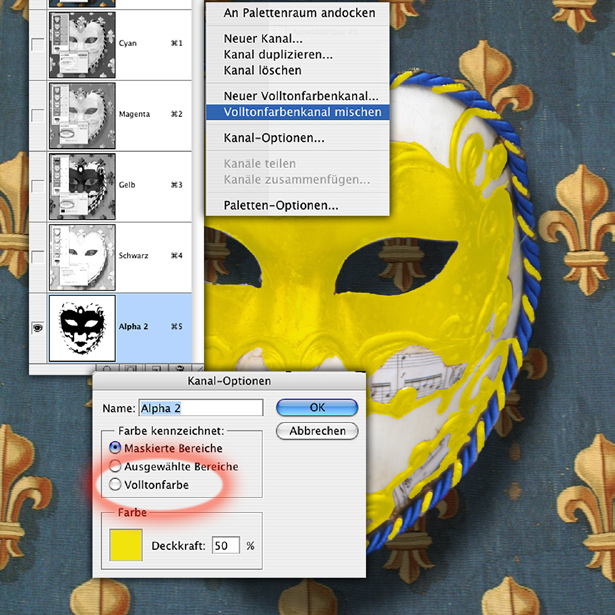
Task: Select the Schwarz channel name
Action: (x=133, y=256)
